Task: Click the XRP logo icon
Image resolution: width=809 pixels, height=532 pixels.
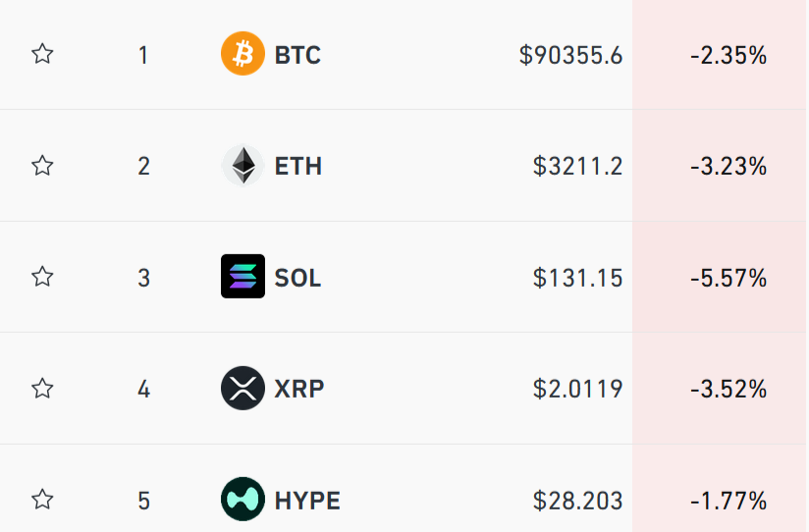Action: tap(243, 389)
